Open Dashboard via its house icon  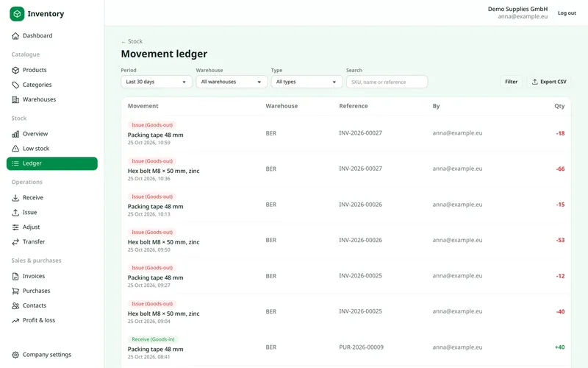point(15,35)
